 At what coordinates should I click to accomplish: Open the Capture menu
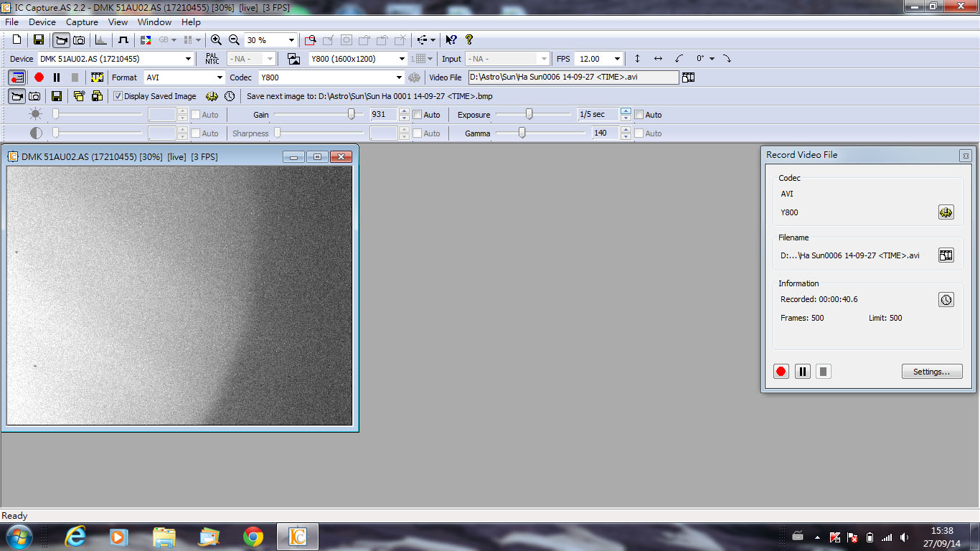(x=82, y=22)
